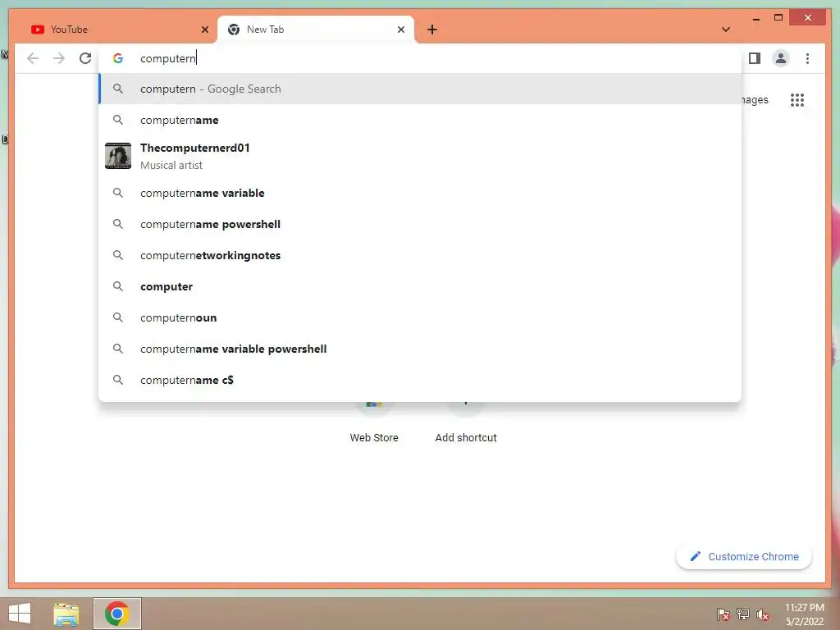This screenshot has width=840, height=630.
Task: Reload the page with the refresh icon
Action: pyautogui.click(x=85, y=58)
